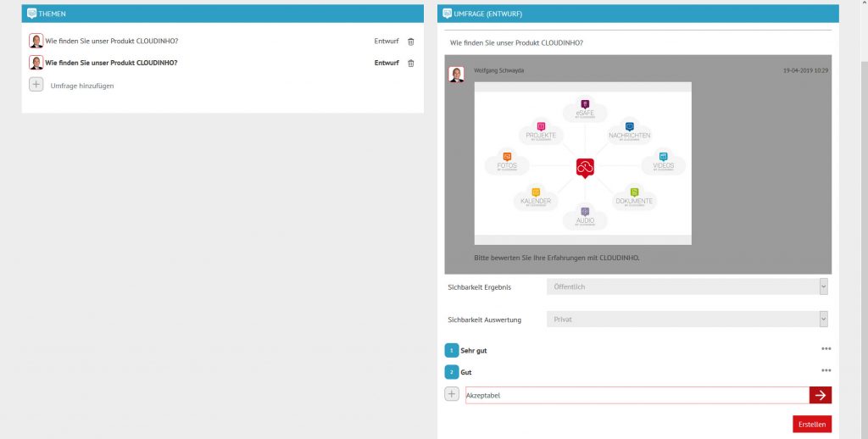
Task: Click the NACHRICHTEN cloud in the image
Action: click(x=630, y=133)
